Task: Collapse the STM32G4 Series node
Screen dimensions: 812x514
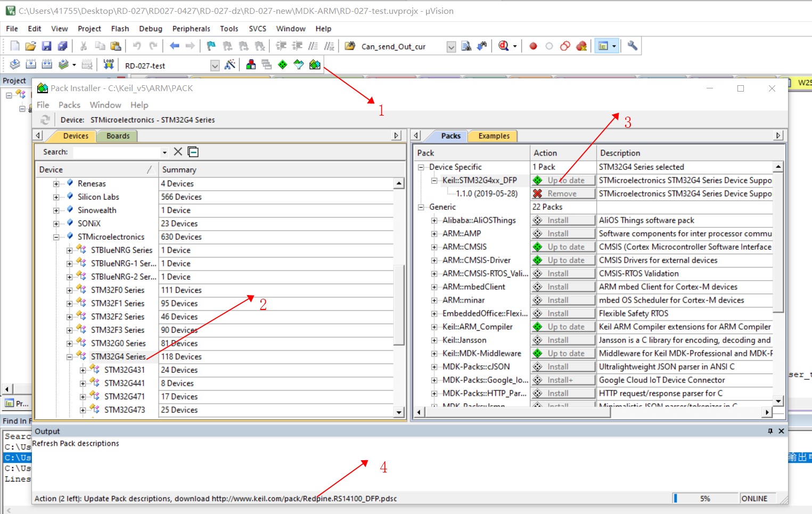Action: click(69, 356)
